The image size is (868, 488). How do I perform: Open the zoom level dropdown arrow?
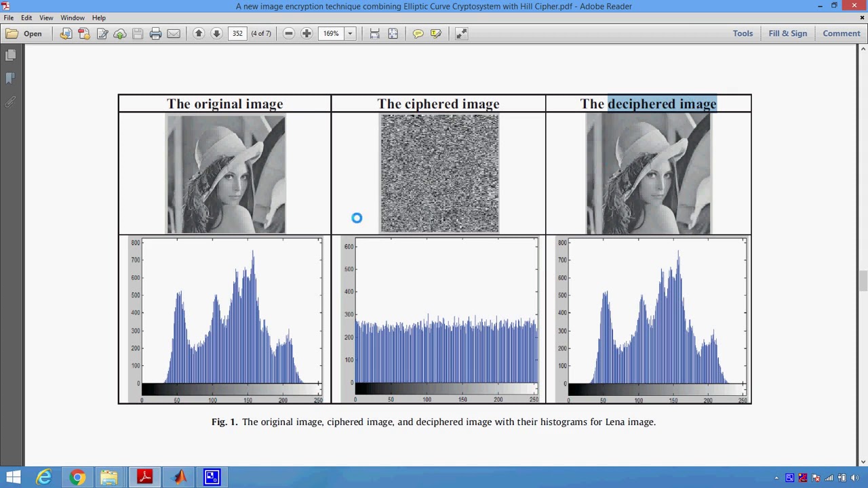coord(350,33)
